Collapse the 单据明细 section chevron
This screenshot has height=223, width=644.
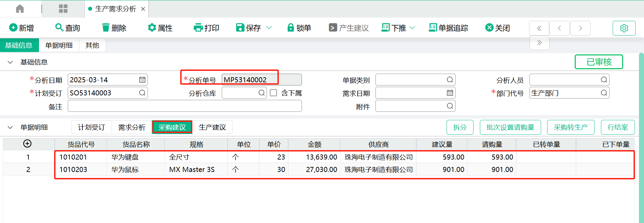pyautogui.click(x=10, y=127)
